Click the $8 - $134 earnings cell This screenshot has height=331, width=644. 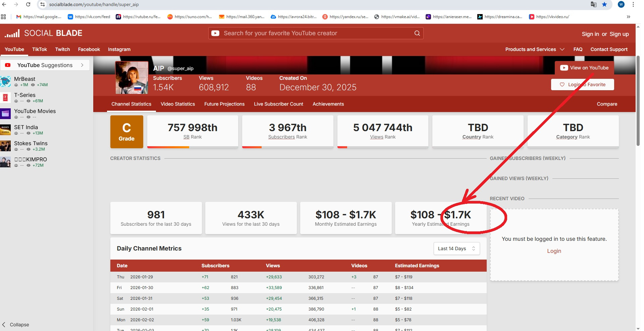point(404,288)
